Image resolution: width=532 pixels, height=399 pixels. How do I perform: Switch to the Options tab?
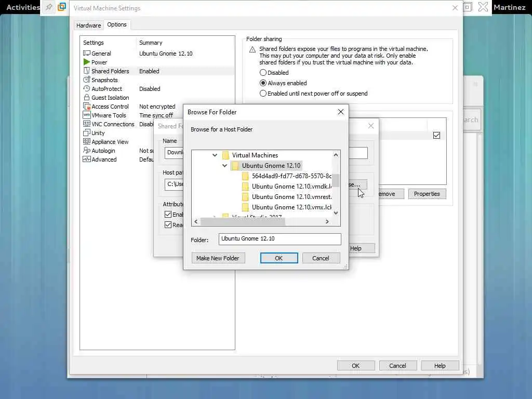point(117,24)
